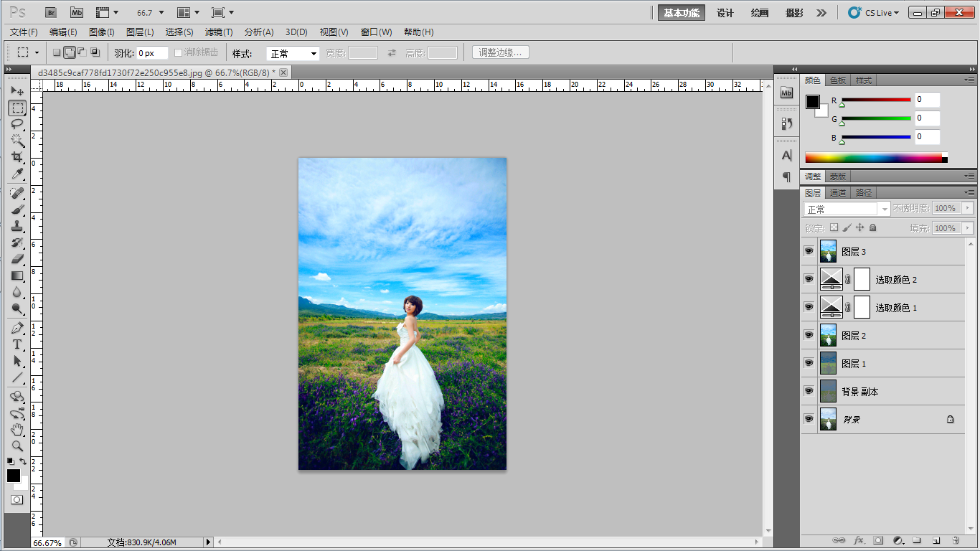Hide the 选取颜色 2 adjustment layer
Image resolution: width=980 pixels, height=551 pixels.
click(809, 280)
